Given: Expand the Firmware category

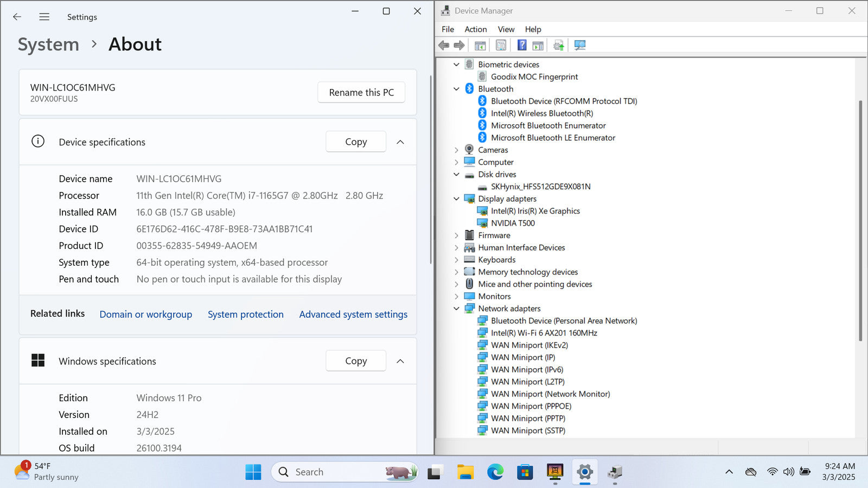Looking at the screenshot, I should 456,235.
